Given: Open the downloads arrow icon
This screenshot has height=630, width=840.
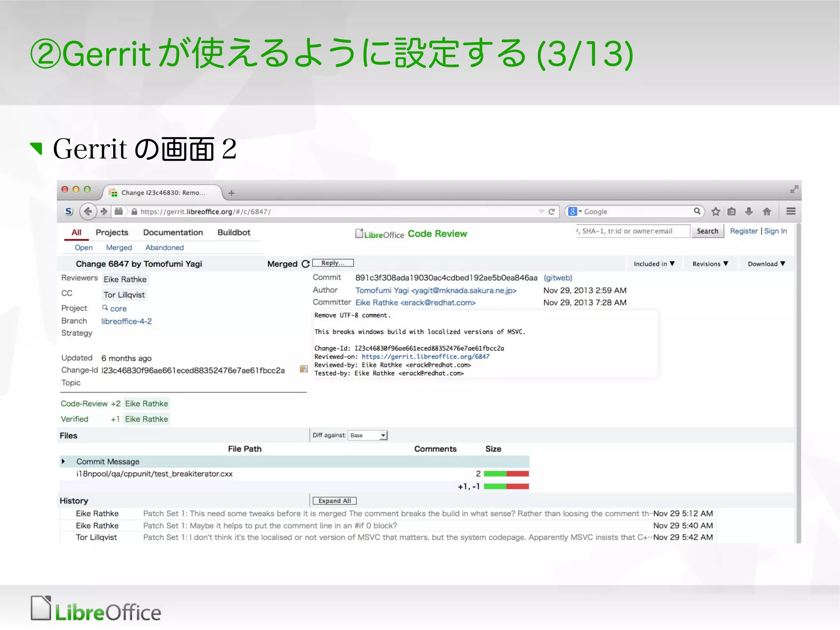Looking at the screenshot, I should (749, 211).
